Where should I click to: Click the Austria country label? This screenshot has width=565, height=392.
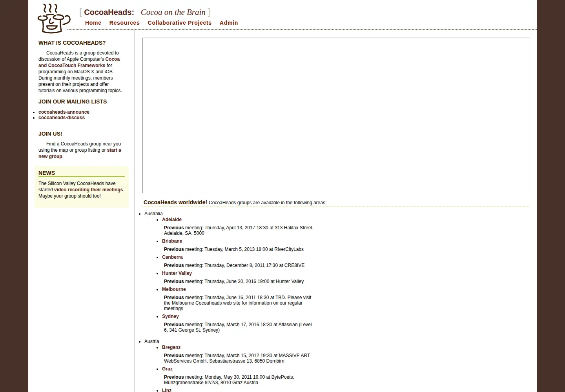click(x=152, y=341)
